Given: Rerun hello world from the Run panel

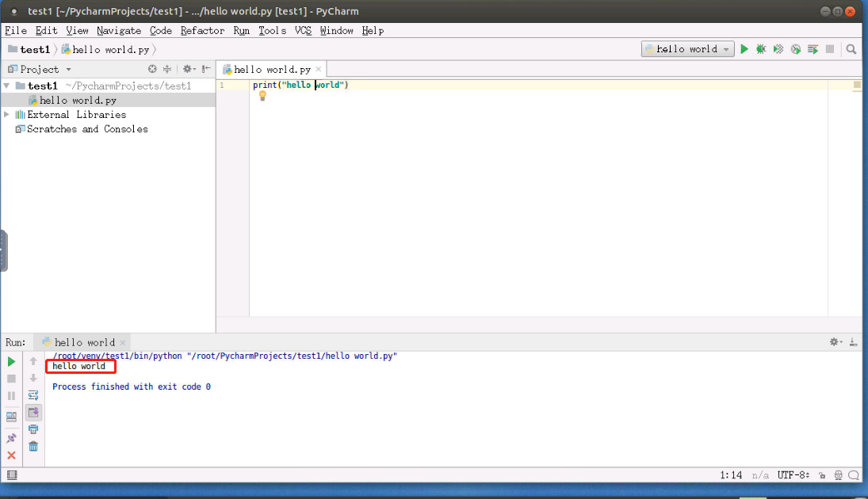Looking at the screenshot, I should (x=11, y=362).
